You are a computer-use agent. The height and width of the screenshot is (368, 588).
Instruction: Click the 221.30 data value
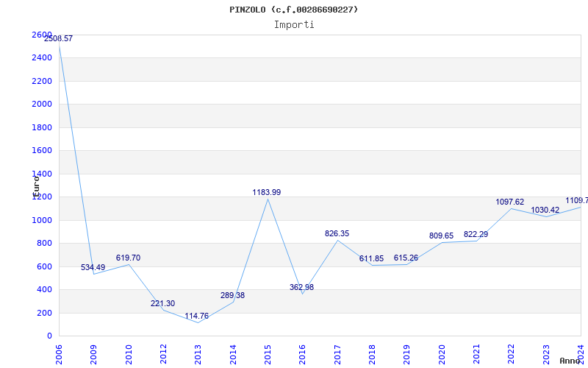coord(162,303)
